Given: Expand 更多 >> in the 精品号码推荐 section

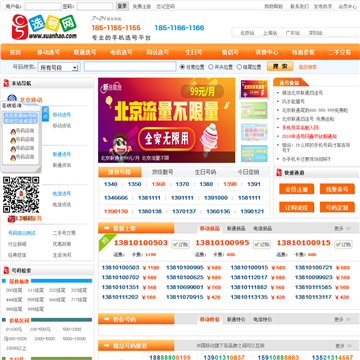Looking at the screenshot, I should coord(343,346).
